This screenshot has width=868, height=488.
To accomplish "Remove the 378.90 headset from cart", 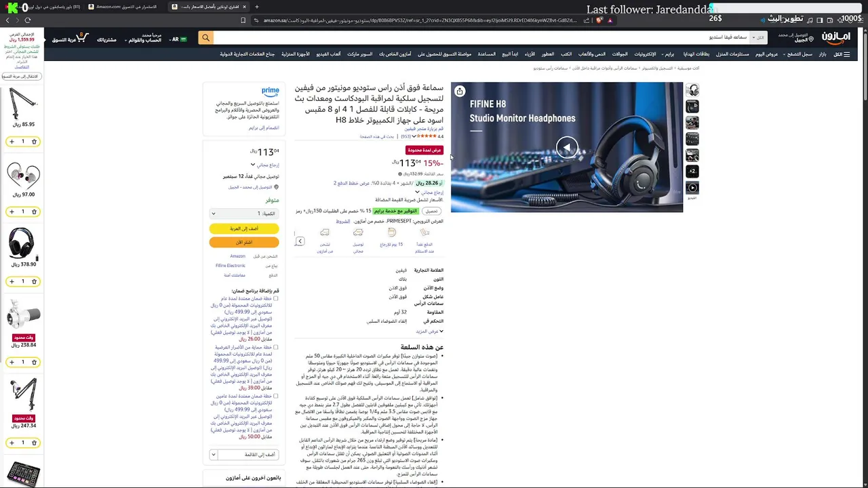I will 34,281.
